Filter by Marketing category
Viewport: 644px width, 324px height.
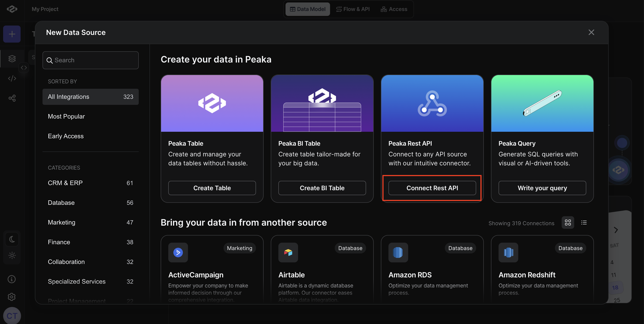tap(90, 222)
